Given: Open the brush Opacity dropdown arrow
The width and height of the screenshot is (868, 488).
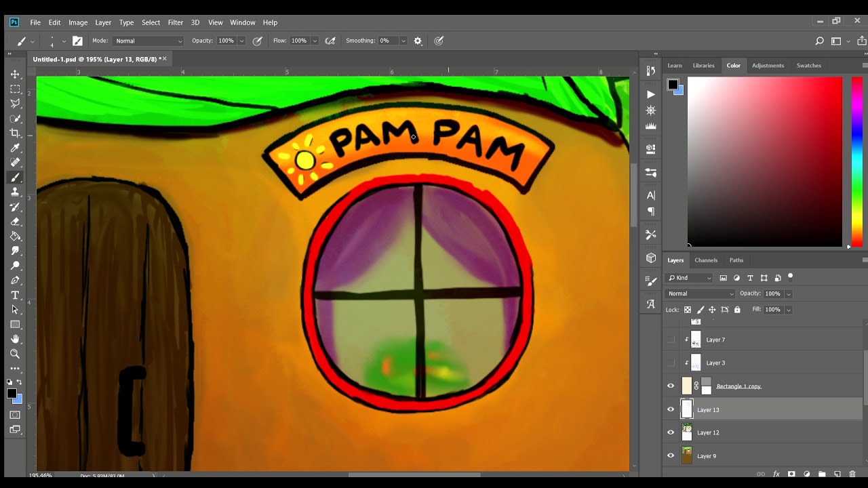Looking at the screenshot, I should point(241,41).
